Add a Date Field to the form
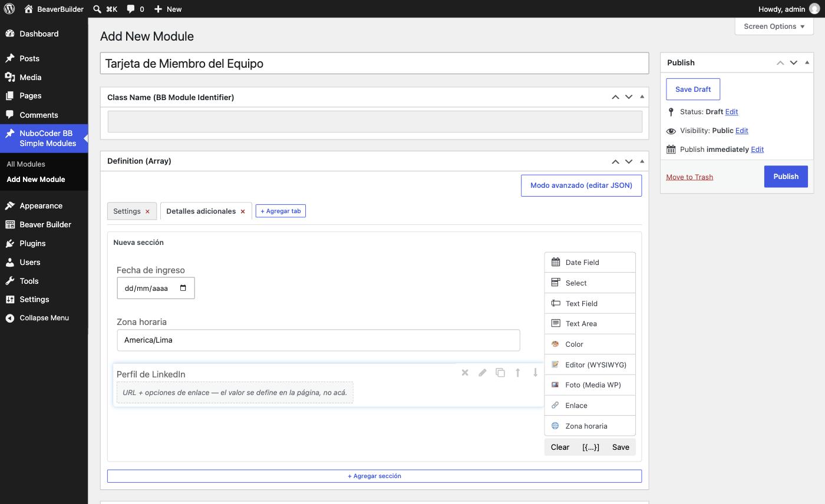Screen dimensions: 825x504 pyautogui.click(x=590, y=263)
